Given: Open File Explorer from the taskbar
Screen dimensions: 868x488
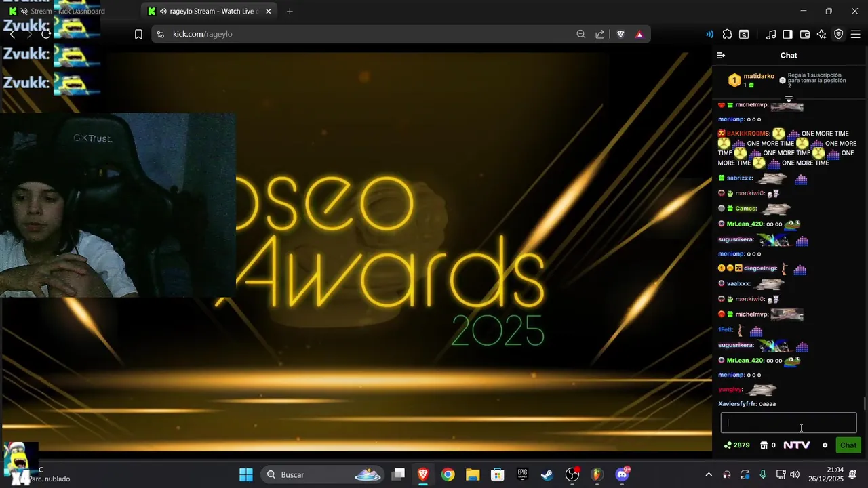Looking at the screenshot, I should tap(473, 474).
